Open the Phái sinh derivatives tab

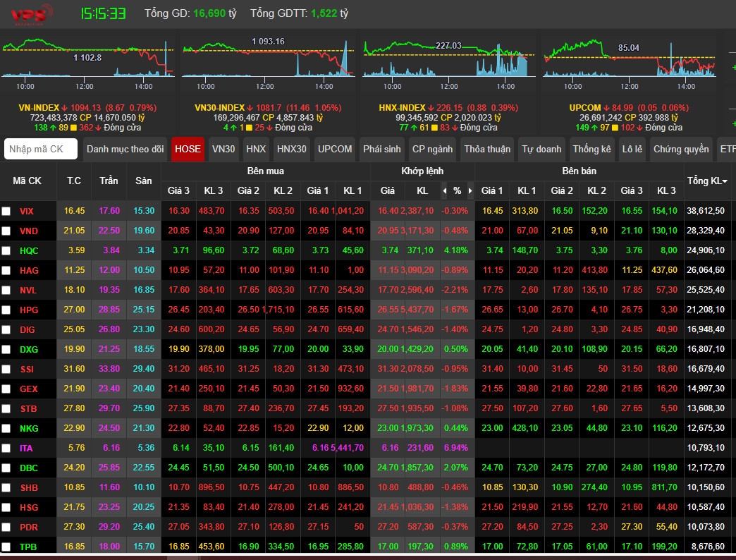click(x=381, y=149)
